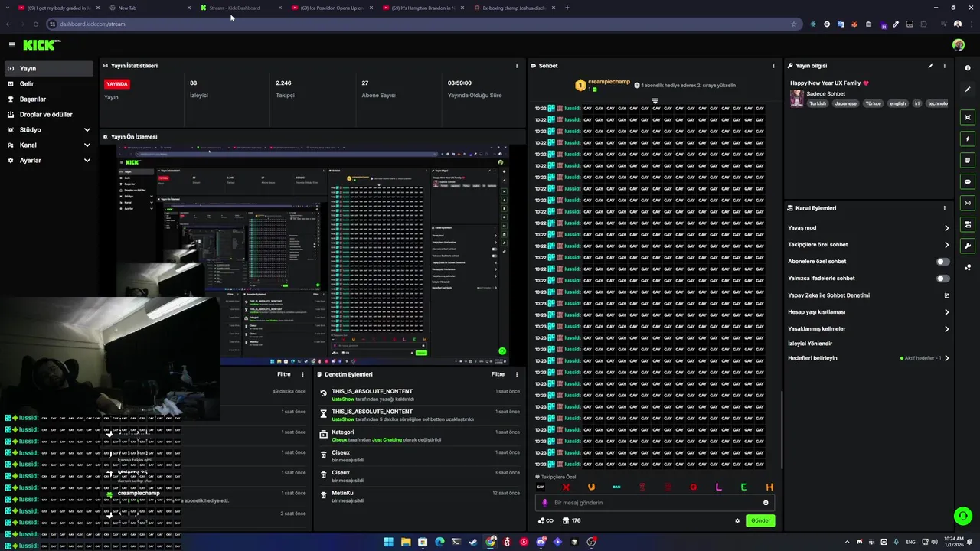Open Hedefleri belirleyin chevron
The width and height of the screenshot is (980, 551).
[x=946, y=358]
